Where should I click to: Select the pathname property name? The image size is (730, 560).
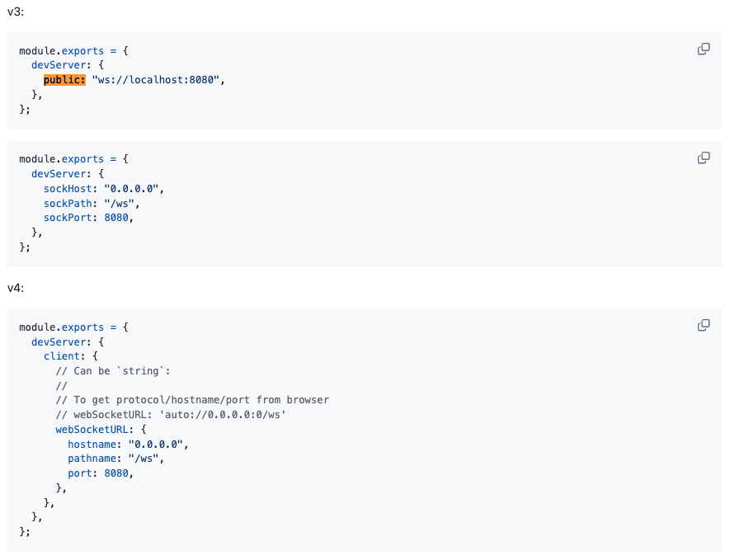(x=92, y=459)
